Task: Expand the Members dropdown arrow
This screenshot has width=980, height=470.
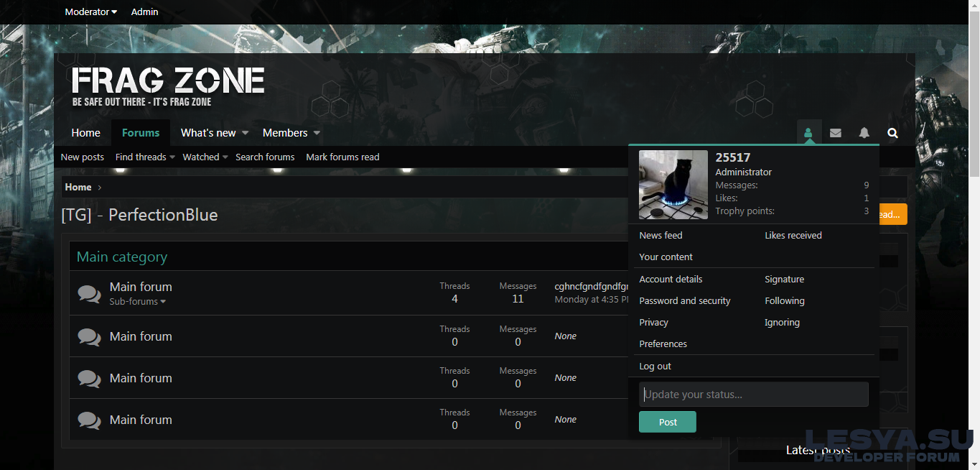Action: [x=317, y=133]
